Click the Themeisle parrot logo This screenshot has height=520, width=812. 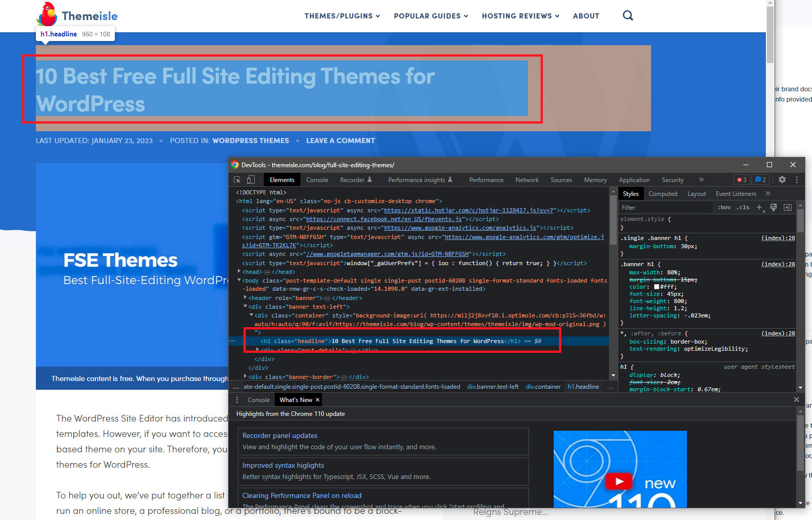click(47, 14)
